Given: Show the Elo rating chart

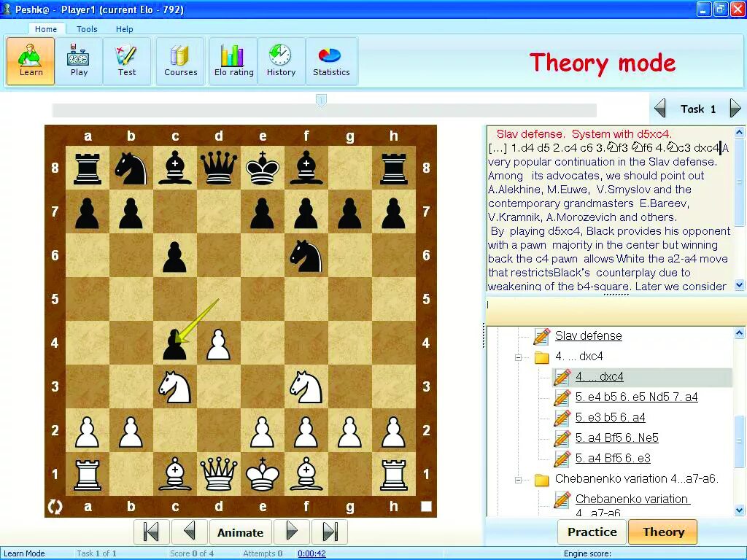Looking at the screenshot, I should pyautogui.click(x=233, y=61).
